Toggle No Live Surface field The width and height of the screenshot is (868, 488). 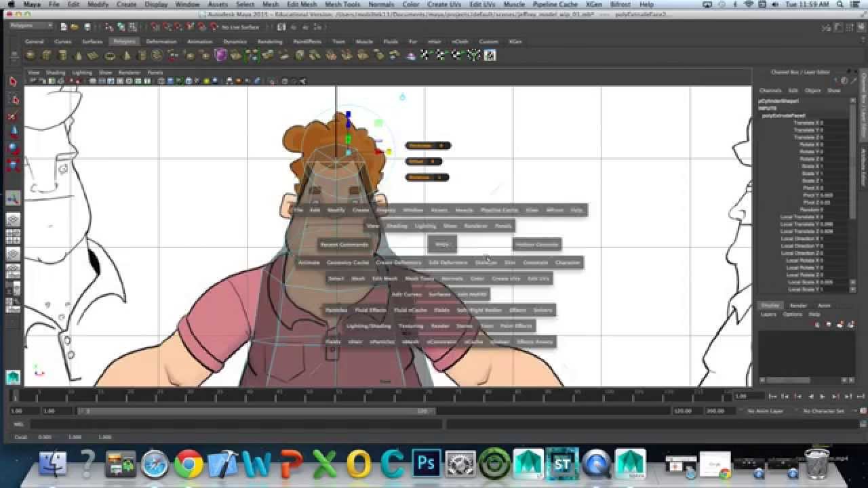(241, 27)
